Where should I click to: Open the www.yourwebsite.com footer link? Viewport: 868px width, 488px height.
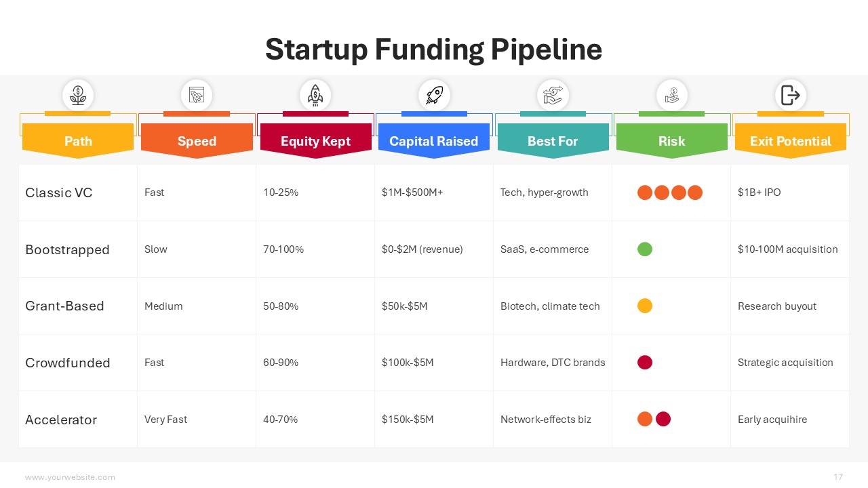70,477
